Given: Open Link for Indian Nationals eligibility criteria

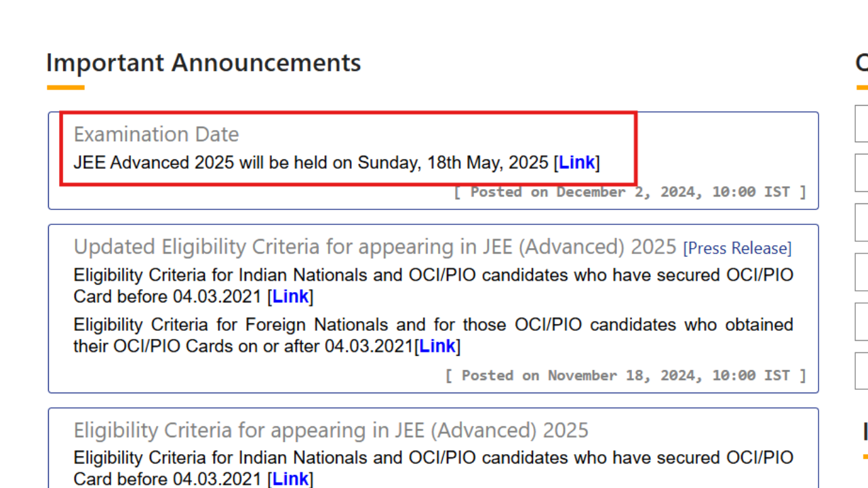Looking at the screenshot, I should tap(290, 296).
